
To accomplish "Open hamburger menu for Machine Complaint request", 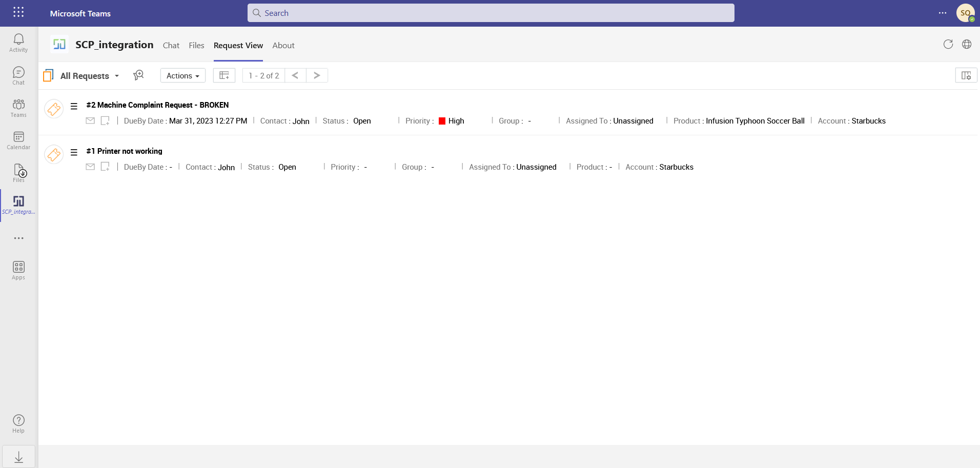I will click(x=74, y=106).
